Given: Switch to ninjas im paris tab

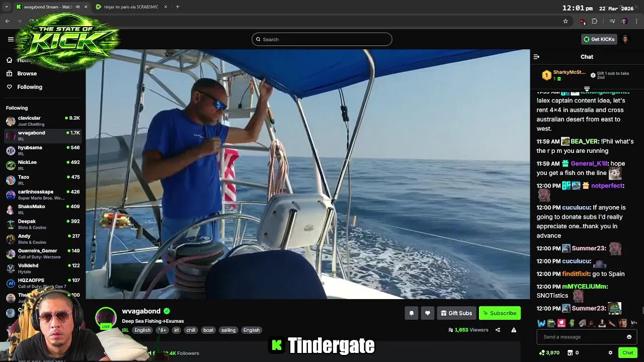Looking at the screenshot, I should [132, 7].
